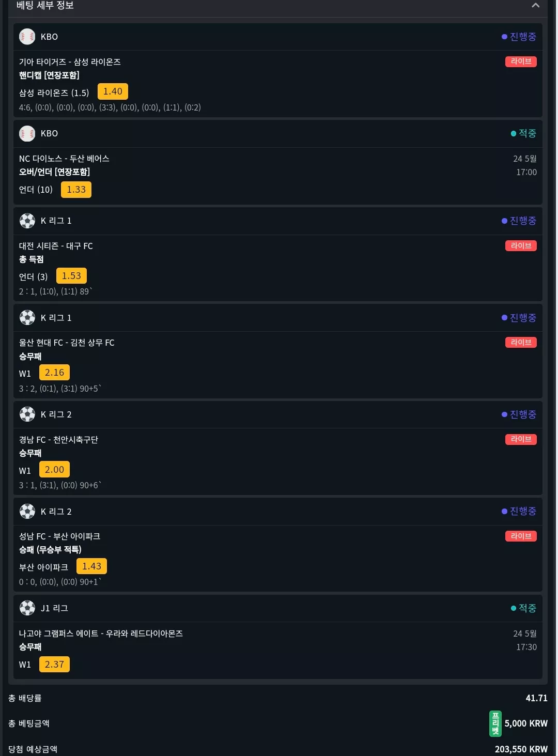Click the 라이브 badge on 기아 타이거즈 match
Image resolution: width=558 pixels, height=756 pixels.
(x=521, y=61)
